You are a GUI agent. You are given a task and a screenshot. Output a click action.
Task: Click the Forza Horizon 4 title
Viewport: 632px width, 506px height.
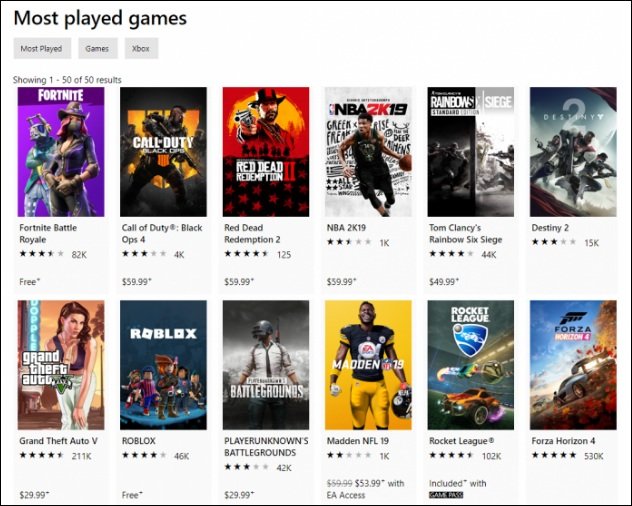(563, 441)
